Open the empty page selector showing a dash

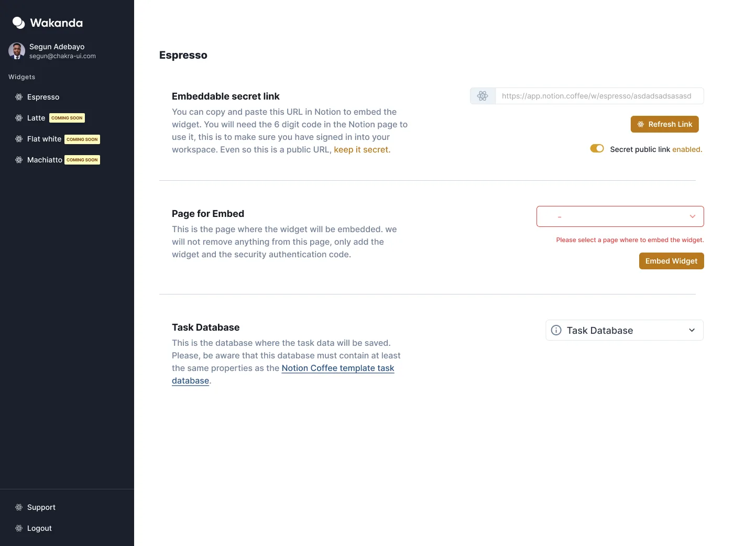(620, 216)
